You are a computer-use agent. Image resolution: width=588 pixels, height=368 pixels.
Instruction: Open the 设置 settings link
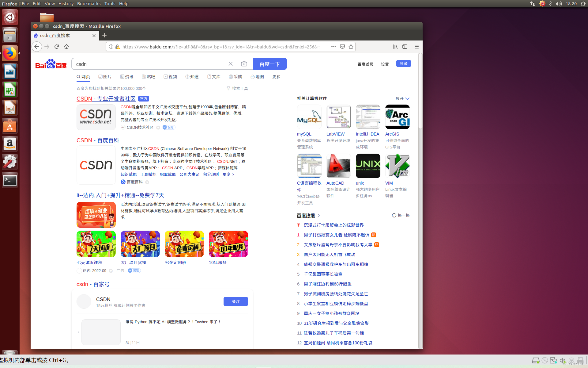coord(385,64)
